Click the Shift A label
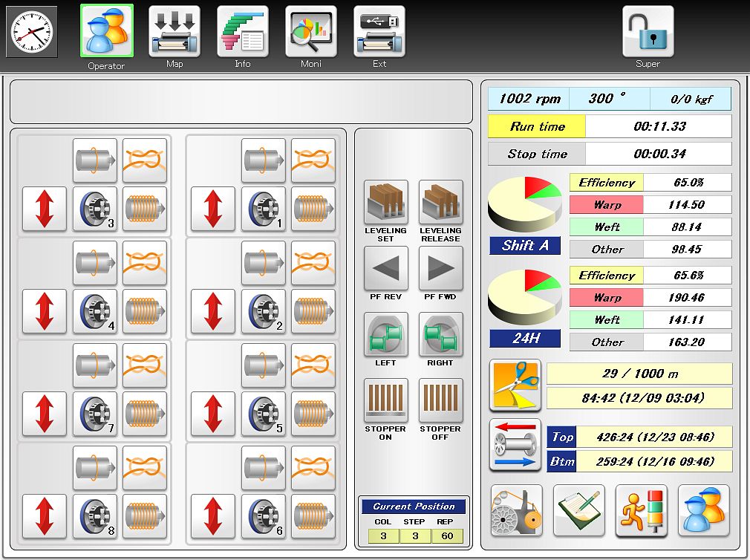This screenshot has width=750, height=560. coord(525,245)
